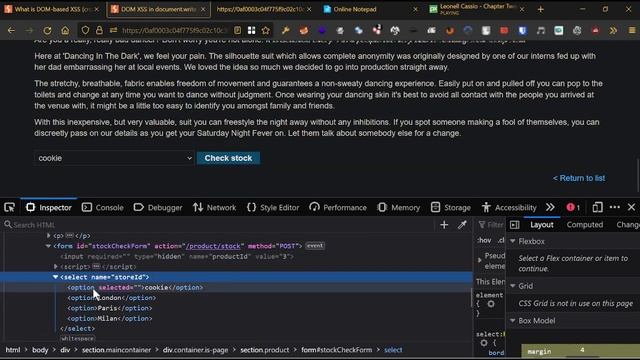The width and height of the screenshot is (640, 360).
Task: Click the body breadcrumb
Action: [40, 350]
